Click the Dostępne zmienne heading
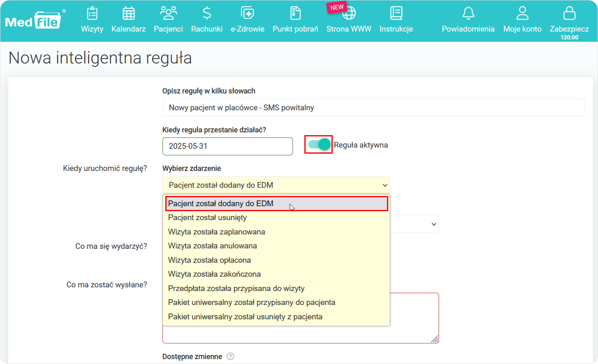Screen dimensions: 598x364 (x=192, y=356)
